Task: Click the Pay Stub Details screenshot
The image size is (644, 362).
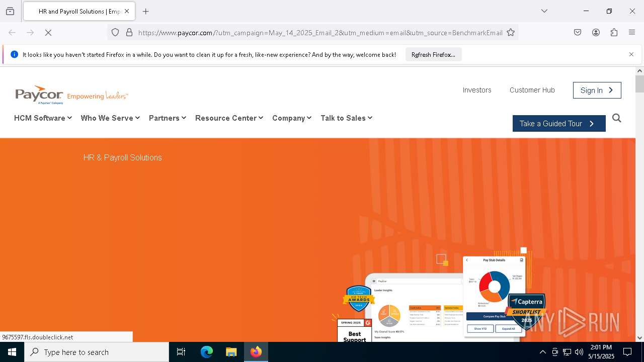Action: click(494, 297)
